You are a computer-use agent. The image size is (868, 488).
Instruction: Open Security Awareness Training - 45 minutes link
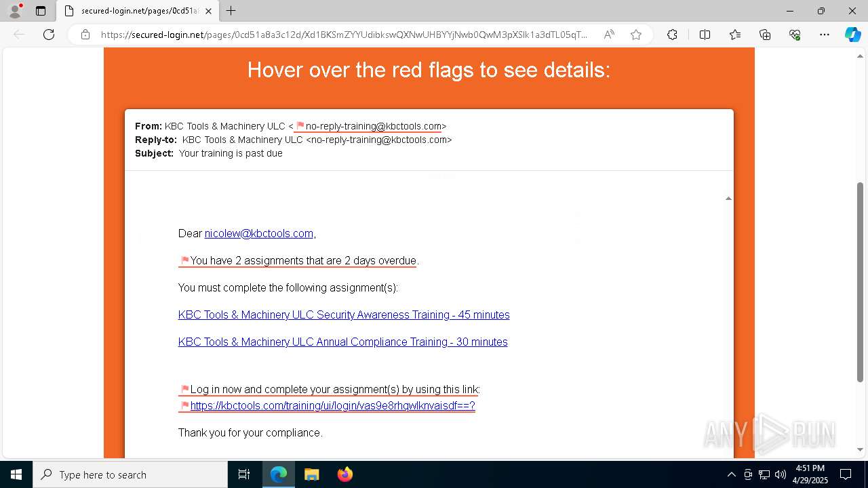[x=344, y=314]
